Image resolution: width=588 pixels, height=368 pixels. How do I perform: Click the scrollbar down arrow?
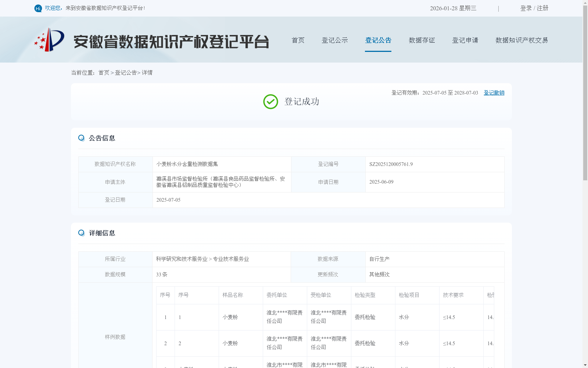[x=585, y=365]
